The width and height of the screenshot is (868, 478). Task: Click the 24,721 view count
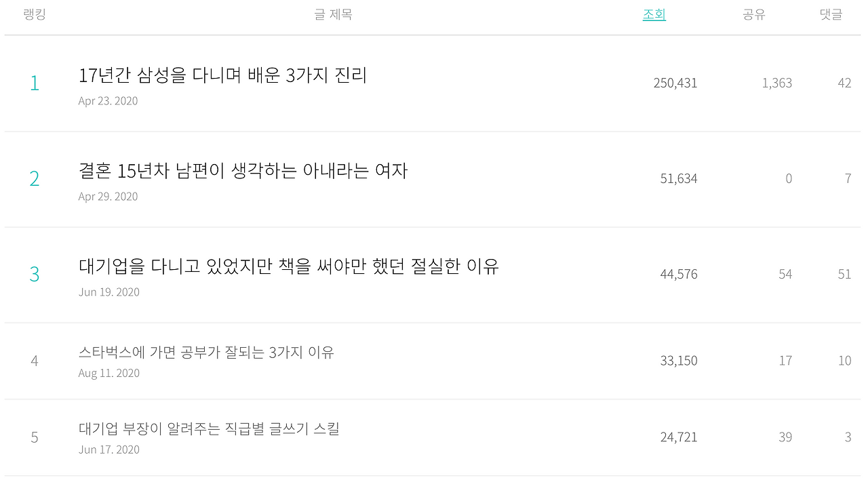tap(678, 437)
